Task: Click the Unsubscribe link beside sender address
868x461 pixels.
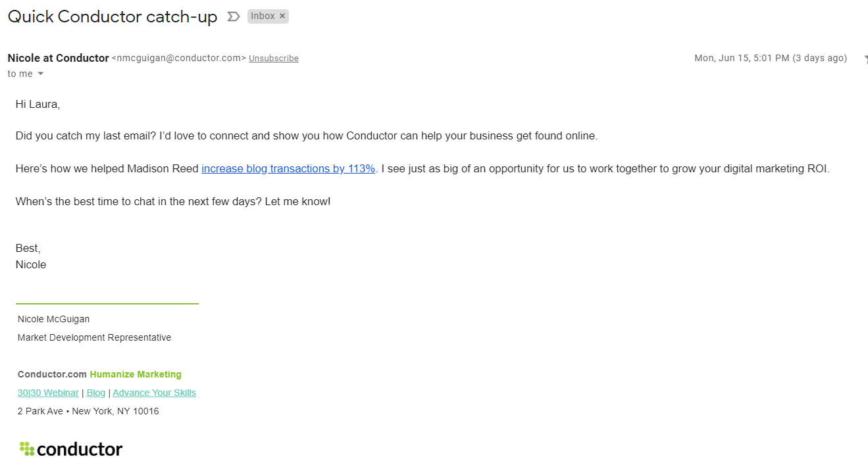Action: point(274,59)
